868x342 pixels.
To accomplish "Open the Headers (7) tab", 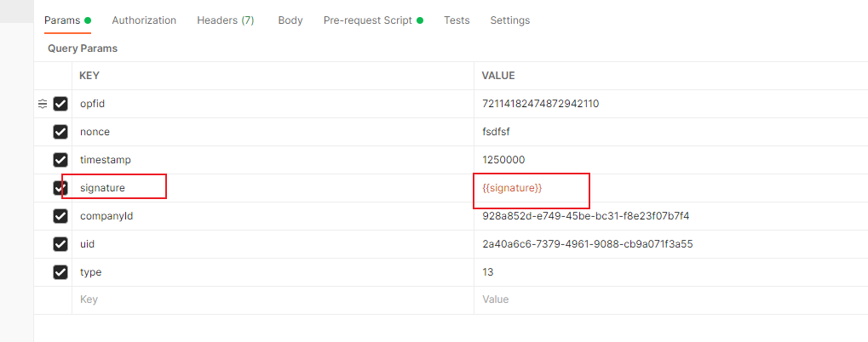I will tap(225, 20).
